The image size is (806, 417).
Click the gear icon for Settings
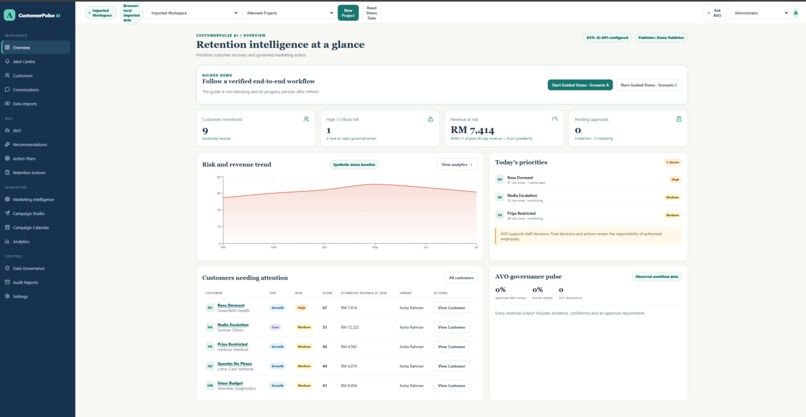pos(7,296)
